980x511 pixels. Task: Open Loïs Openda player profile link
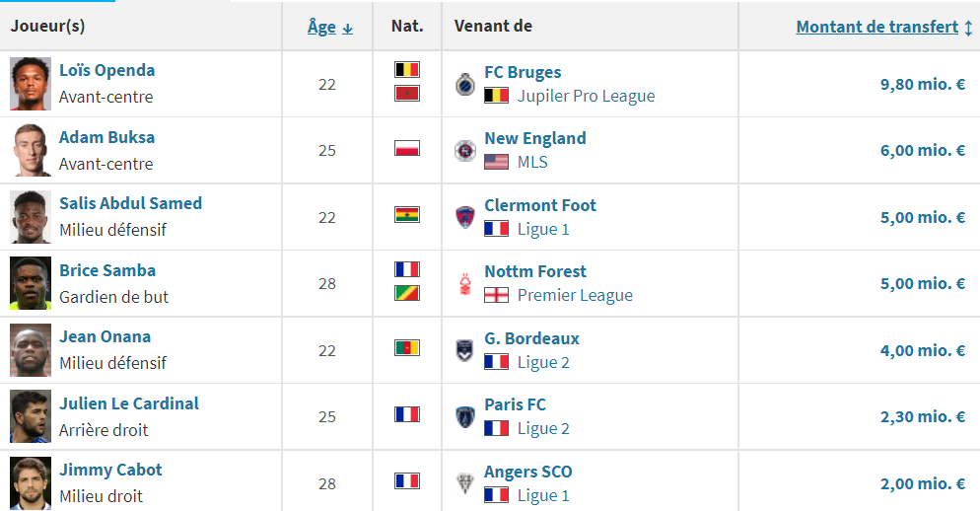[x=106, y=70]
